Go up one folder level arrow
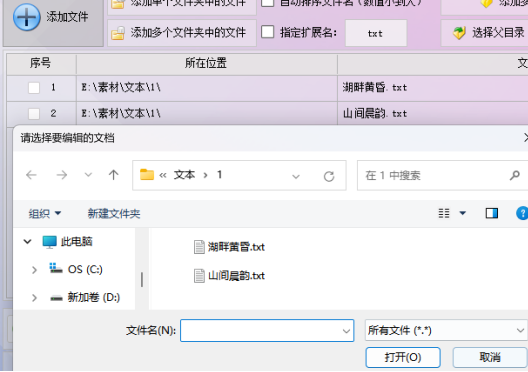Viewport: 528px width, 372px height. point(113,175)
